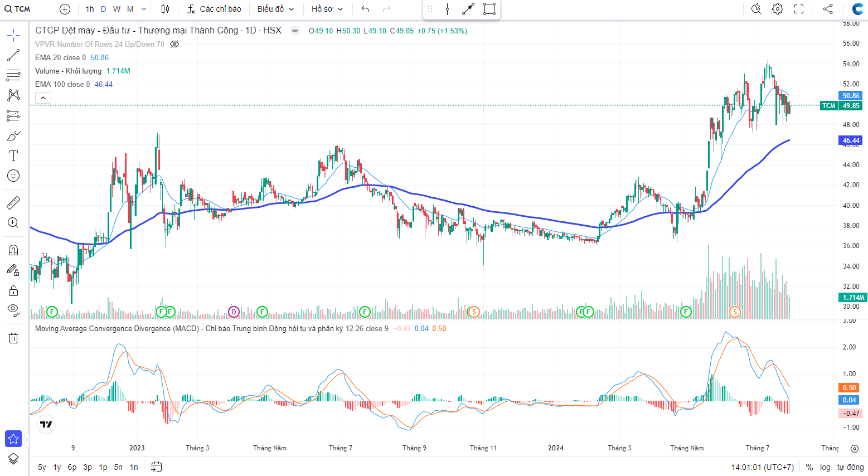This screenshot has height=476, width=868.
Task: Open the Fibonacci and horizontal lines tool
Action: pos(13,75)
